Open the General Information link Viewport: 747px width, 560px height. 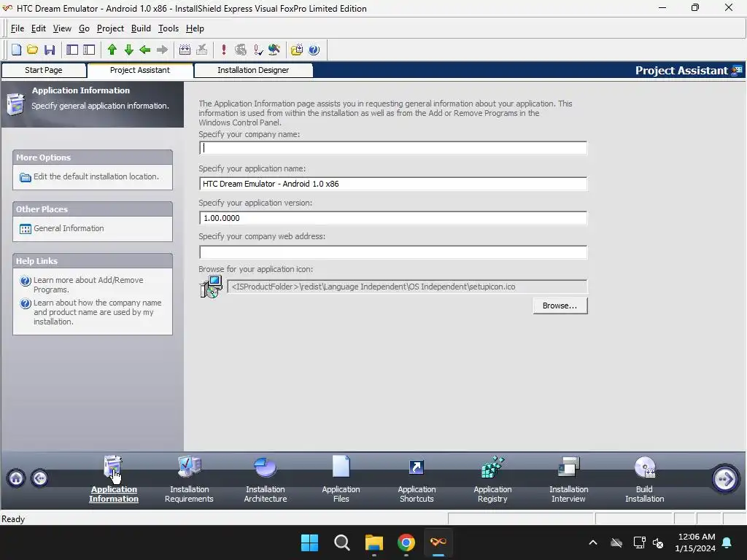pyautogui.click(x=69, y=228)
